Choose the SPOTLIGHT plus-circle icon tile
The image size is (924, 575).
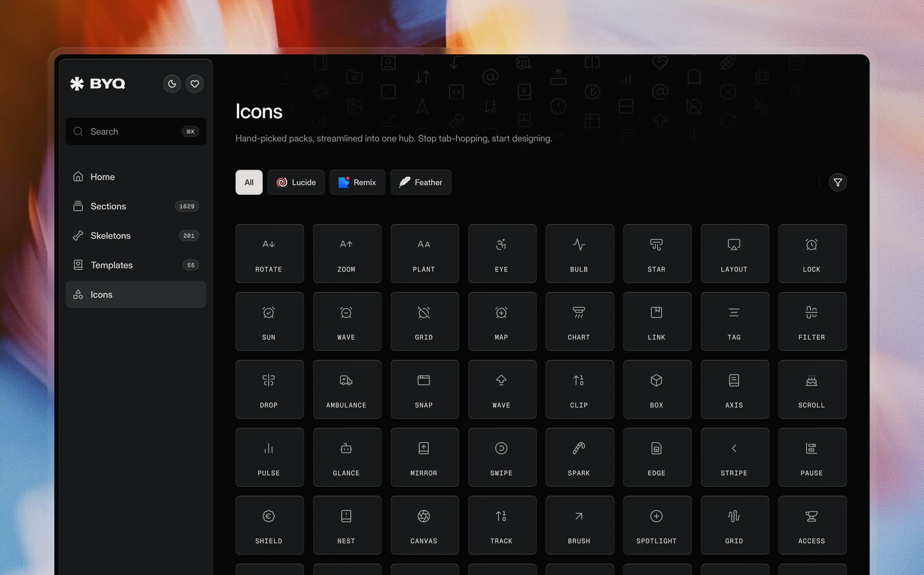coord(657,525)
